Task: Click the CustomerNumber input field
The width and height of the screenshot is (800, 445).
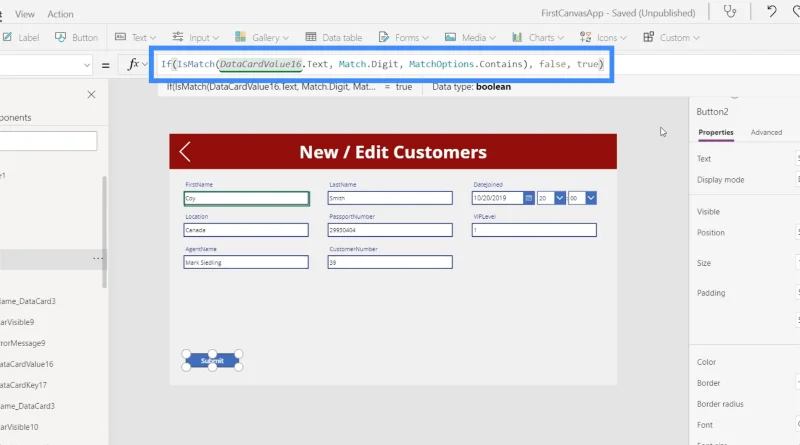Action: pyautogui.click(x=390, y=262)
